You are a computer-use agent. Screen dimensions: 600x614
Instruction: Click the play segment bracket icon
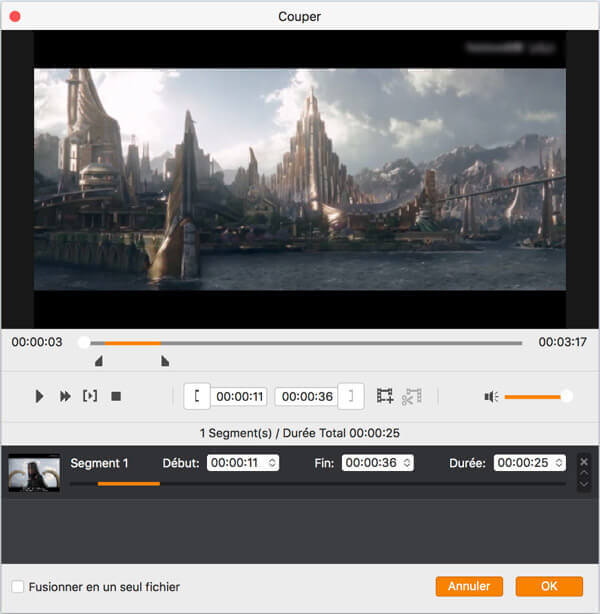pyautogui.click(x=90, y=396)
